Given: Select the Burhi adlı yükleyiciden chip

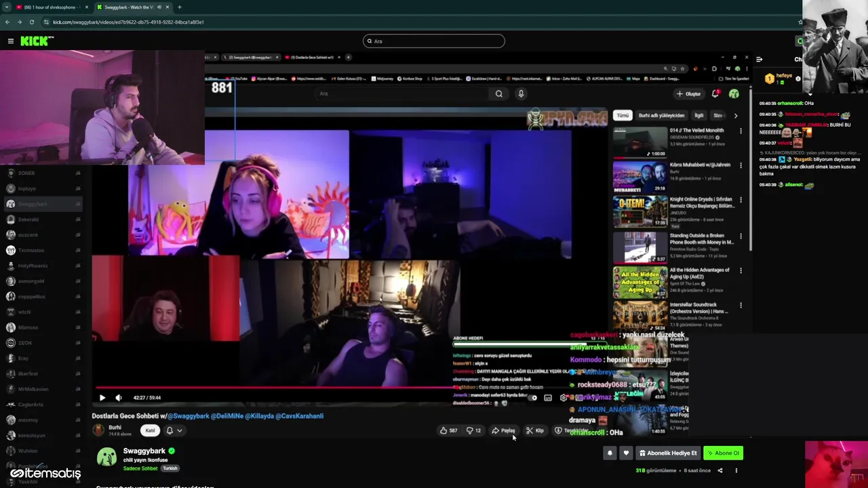Looking at the screenshot, I should click(661, 115).
